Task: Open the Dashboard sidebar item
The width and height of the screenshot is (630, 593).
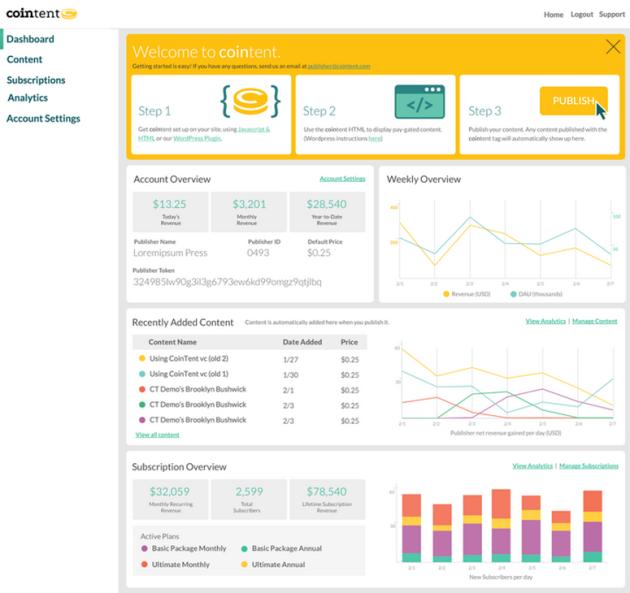Action: pyautogui.click(x=30, y=39)
